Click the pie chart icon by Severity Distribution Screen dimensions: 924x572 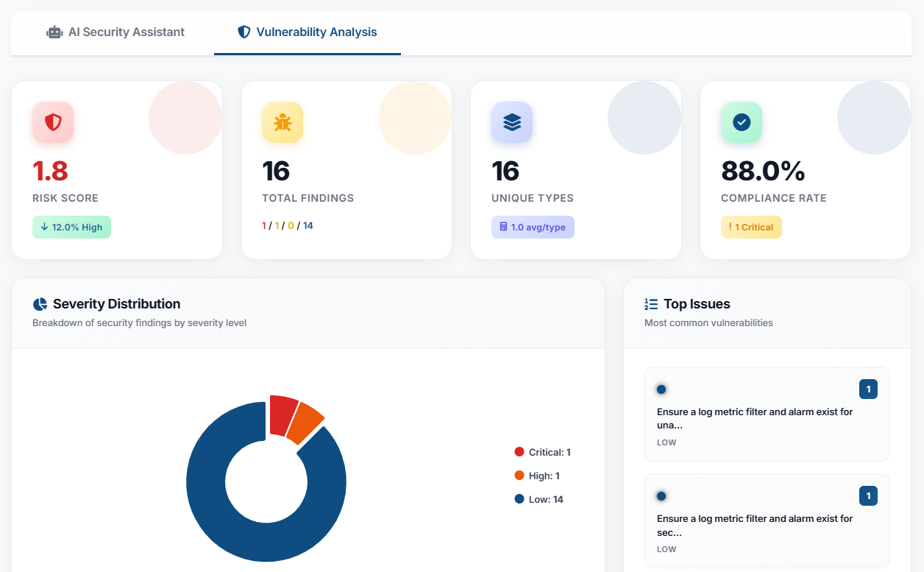(40, 304)
